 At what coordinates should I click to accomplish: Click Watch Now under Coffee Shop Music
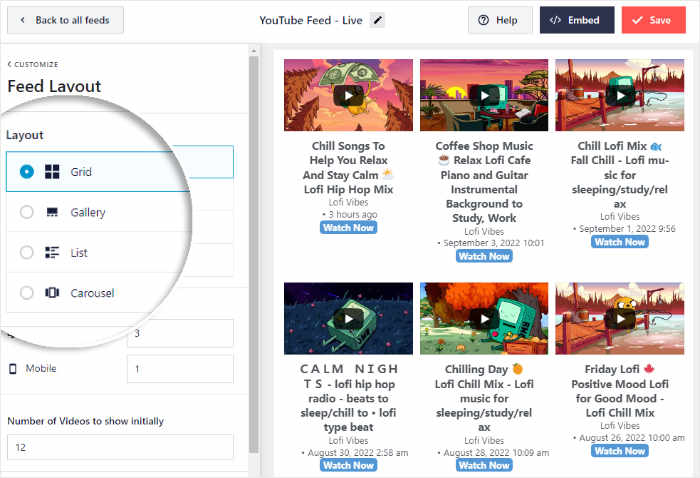[x=484, y=256]
